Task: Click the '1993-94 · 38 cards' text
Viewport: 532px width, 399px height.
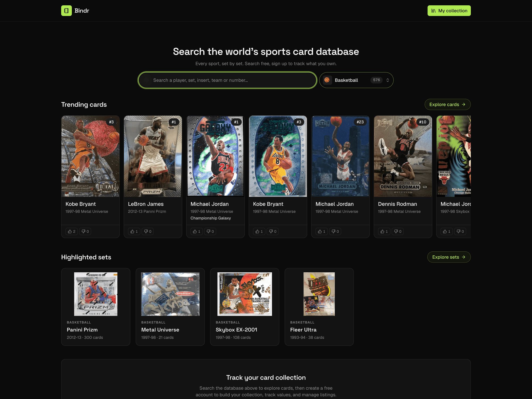Action: coord(307,338)
